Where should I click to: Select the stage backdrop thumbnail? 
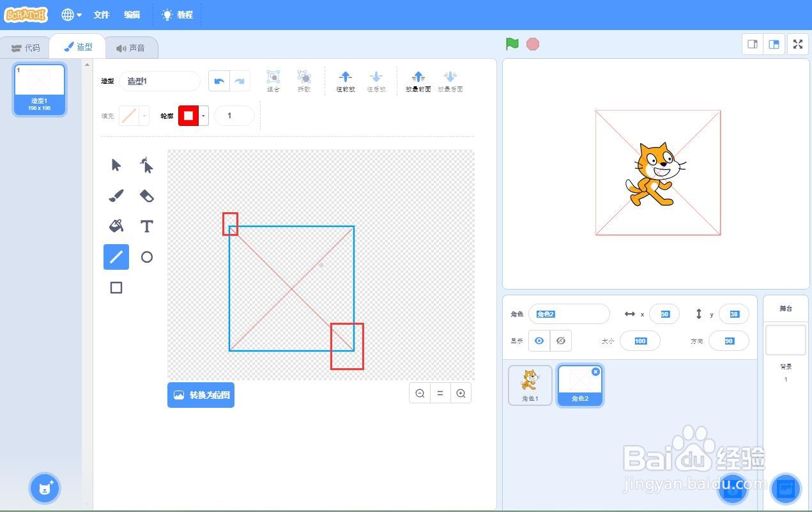[x=786, y=339]
